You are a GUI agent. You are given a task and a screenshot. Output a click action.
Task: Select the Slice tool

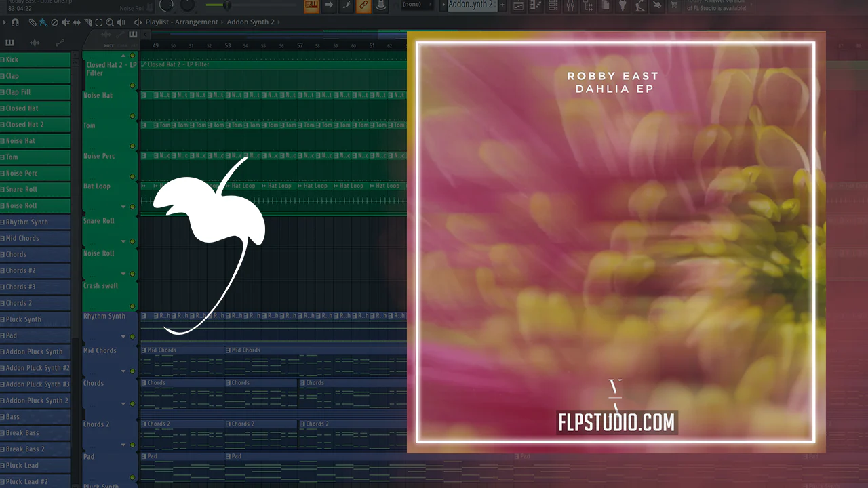87,22
